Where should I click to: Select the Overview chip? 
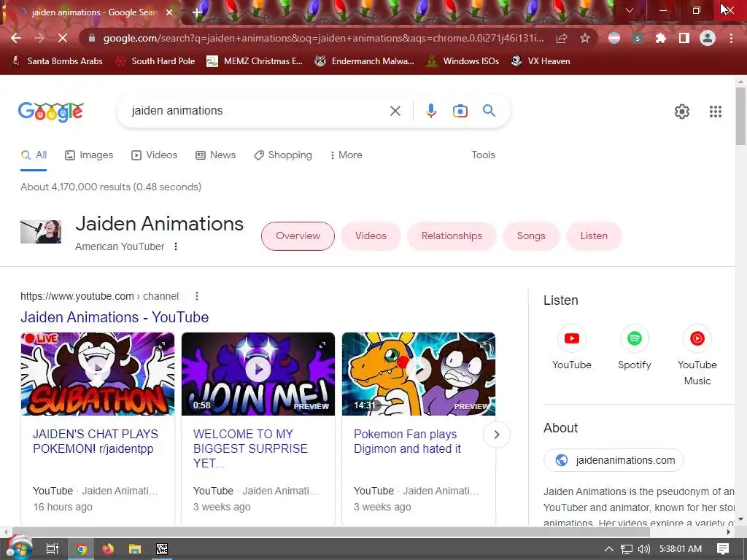point(298,236)
